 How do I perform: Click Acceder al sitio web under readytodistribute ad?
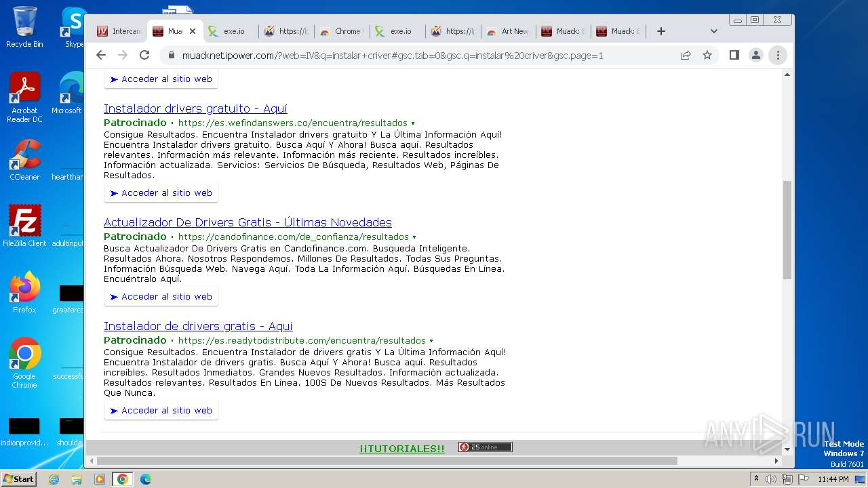coord(161,411)
